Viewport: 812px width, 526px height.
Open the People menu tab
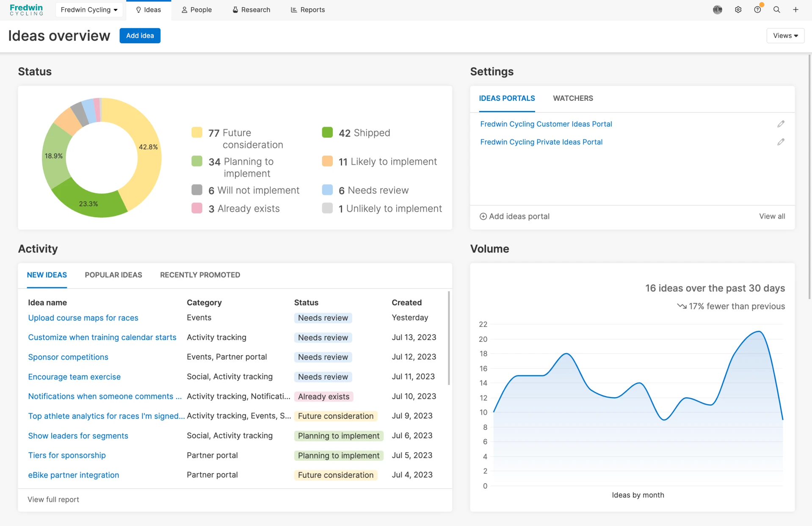[x=196, y=10]
